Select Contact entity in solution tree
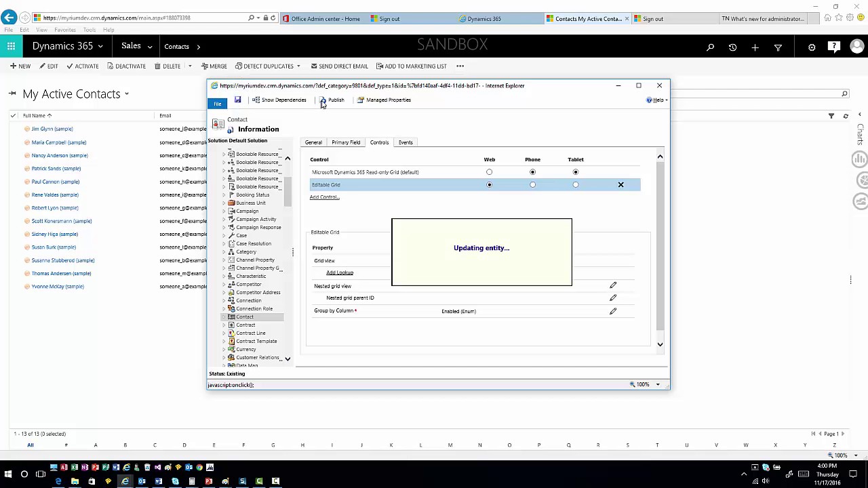The height and width of the screenshot is (488, 868). [245, 317]
